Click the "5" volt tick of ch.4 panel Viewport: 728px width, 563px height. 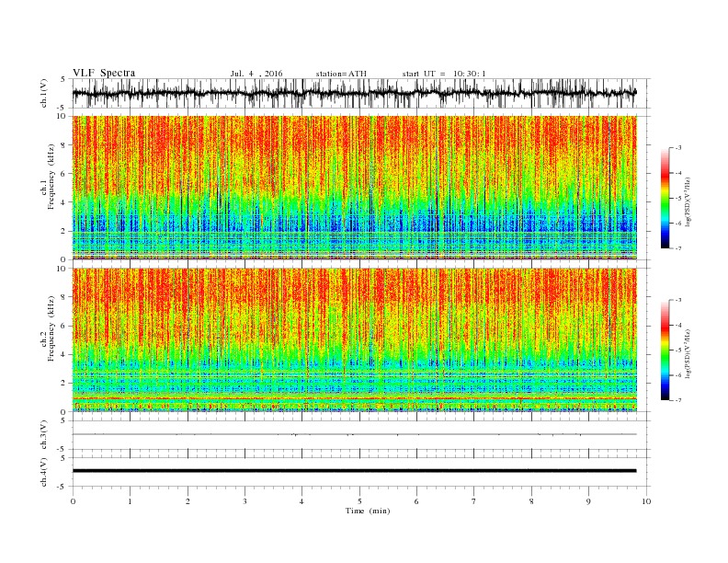coord(63,457)
